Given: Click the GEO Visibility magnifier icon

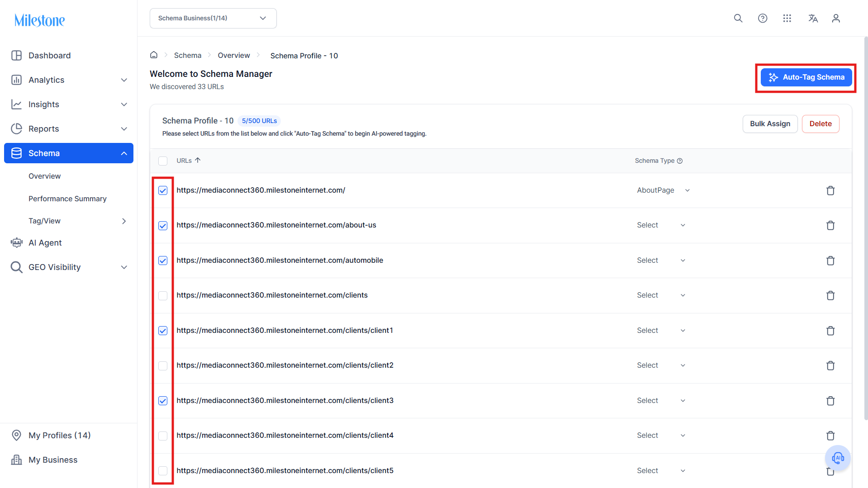Looking at the screenshot, I should [x=16, y=267].
